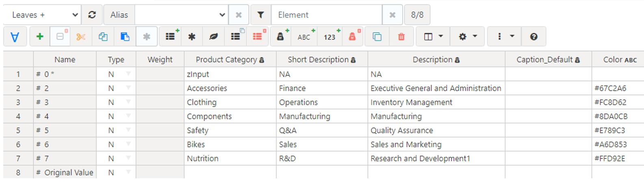Click the red trash delete icon
Image resolution: width=644 pixels, height=184 pixels.
click(x=401, y=37)
